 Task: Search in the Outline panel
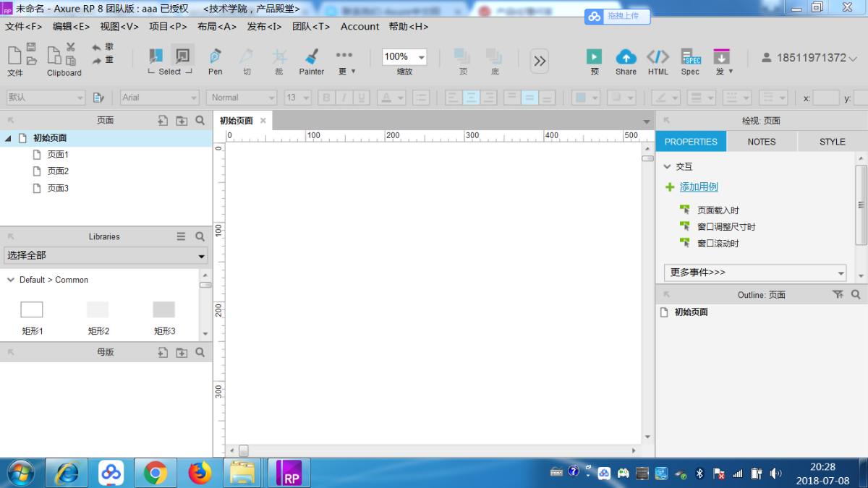856,294
